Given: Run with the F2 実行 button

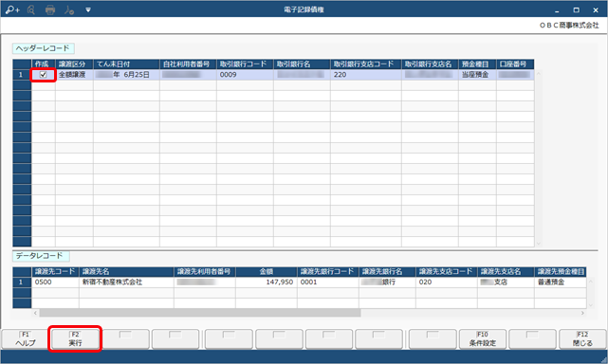Looking at the screenshot, I should pyautogui.click(x=75, y=339).
